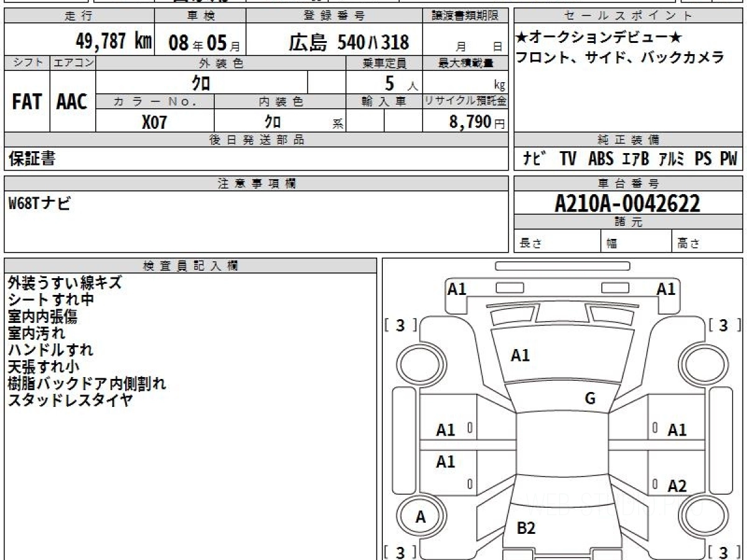
Task: Click the 注意事項欄 header
Action: point(256,184)
